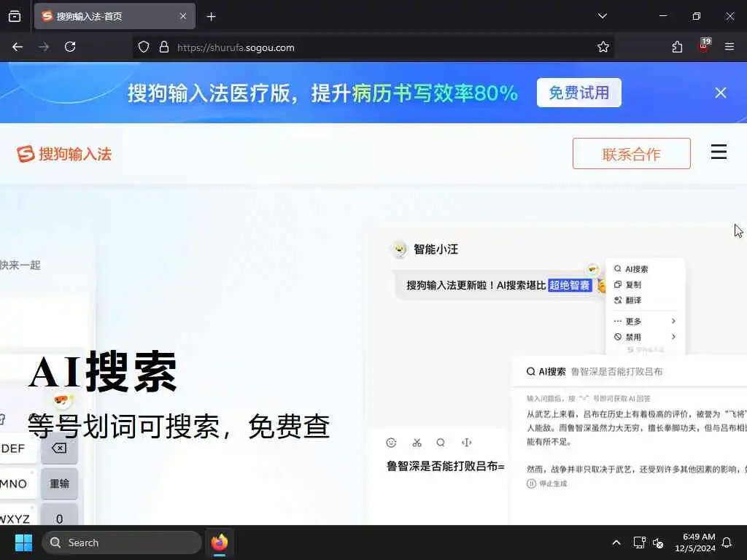747x560 pixels.
Task: Open Firefox recent browsing view icon
Action: (15, 16)
